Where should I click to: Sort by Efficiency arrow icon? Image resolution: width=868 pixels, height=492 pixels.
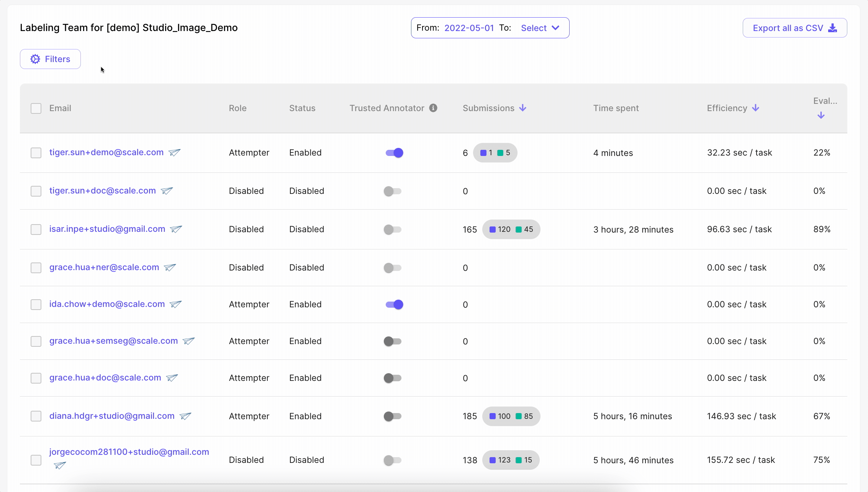pyautogui.click(x=755, y=108)
